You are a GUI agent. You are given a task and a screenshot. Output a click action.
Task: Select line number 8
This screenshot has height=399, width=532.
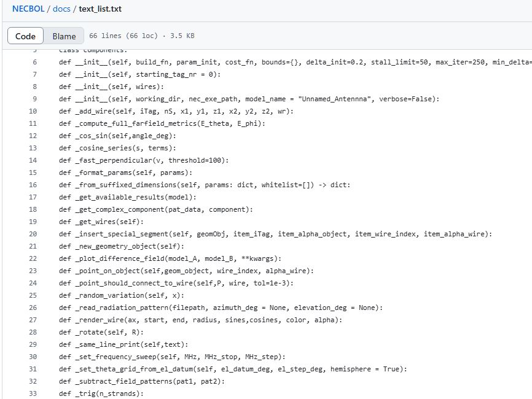(34, 87)
